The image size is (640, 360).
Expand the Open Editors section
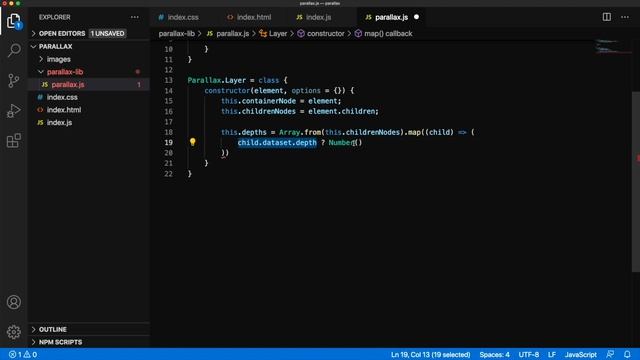(x=62, y=33)
